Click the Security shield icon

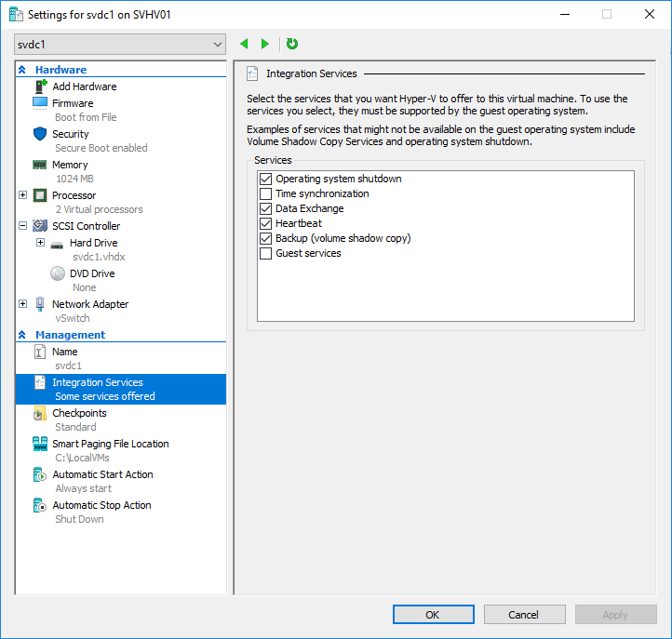point(40,134)
